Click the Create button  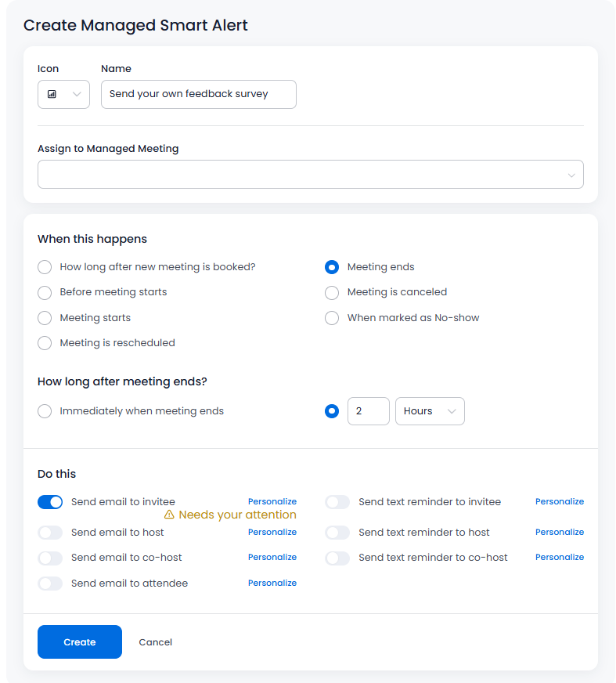click(80, 642)
